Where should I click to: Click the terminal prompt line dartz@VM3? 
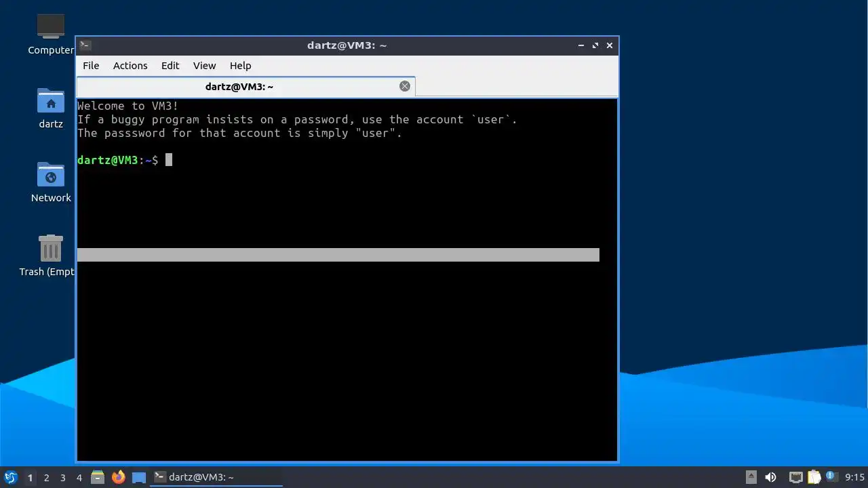click(118, 160)
